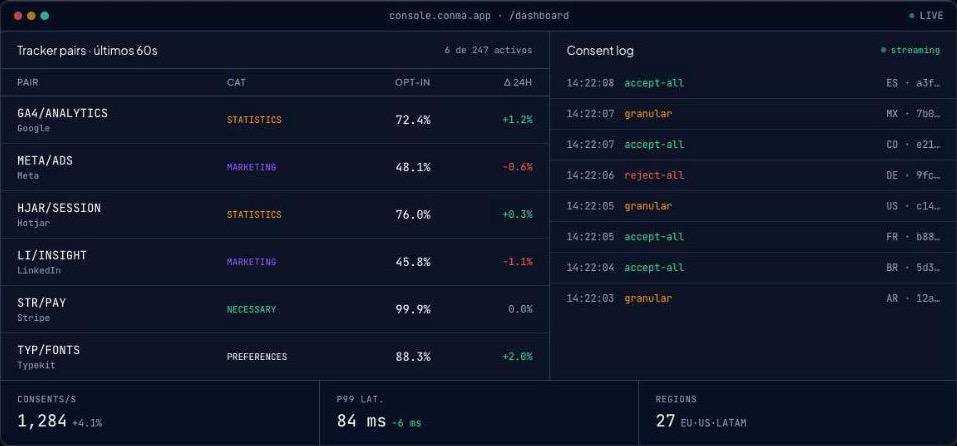Image resolution: width=957 pixels, height=446 pixels.
Task: Click the REGIONS 27 metric card
Action: pos(798,413)
